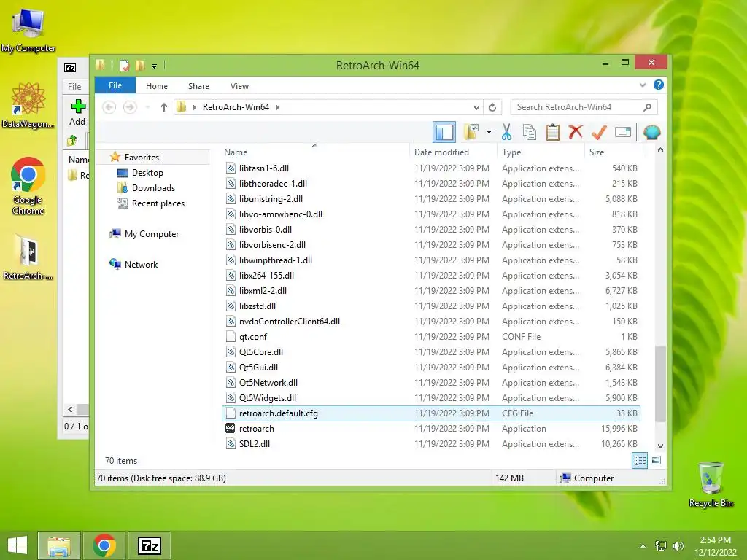Sort by the Date modified column header
The image size is (747, 560).
coord(453,152)
